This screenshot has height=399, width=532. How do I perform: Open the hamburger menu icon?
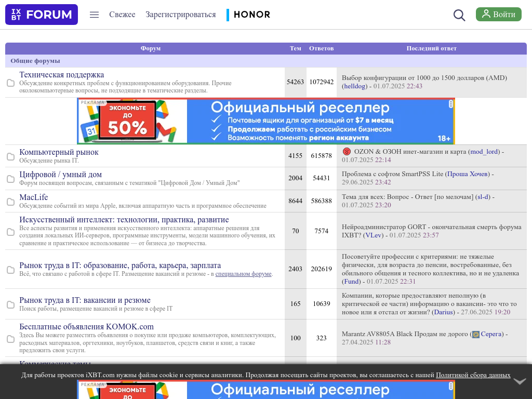(x=95, y=15)
